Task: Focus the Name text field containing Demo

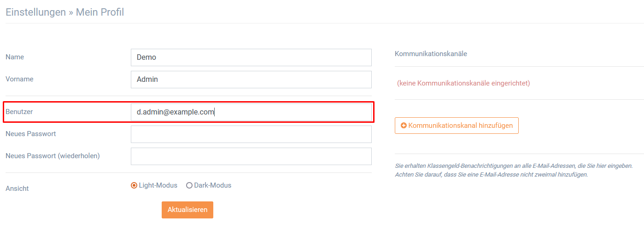Action: tap(251, 57)
